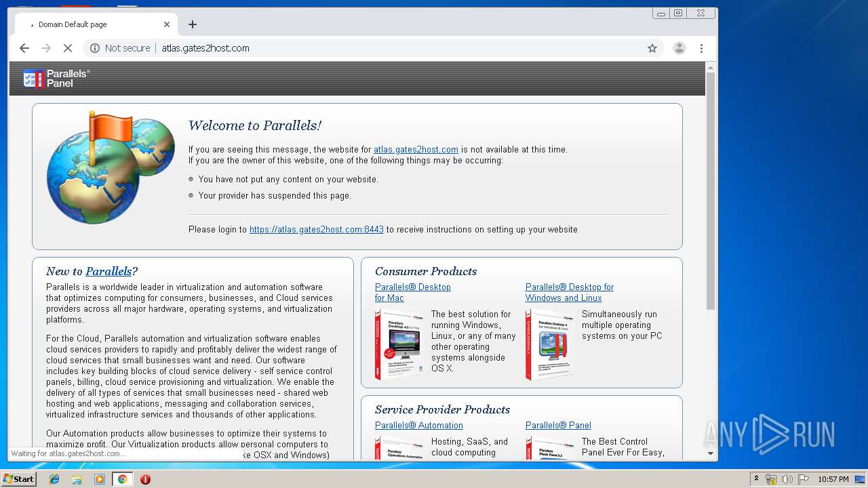Image resolution: width=868 pixels, height=488 pixels.
Task: Open the Parallels link in New to heading
Action: [x=108, y=271]
